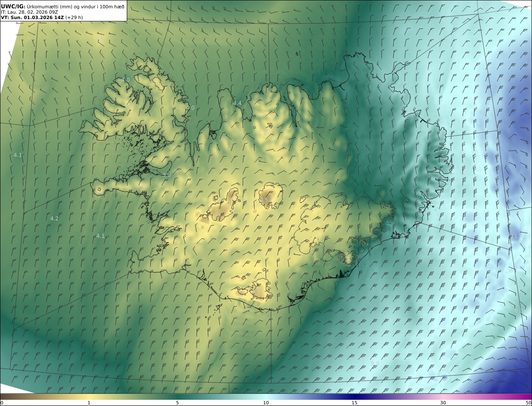Select the valid time 'VT: Sun. 01.03.2026 14Z'

[x=32, y=17]
